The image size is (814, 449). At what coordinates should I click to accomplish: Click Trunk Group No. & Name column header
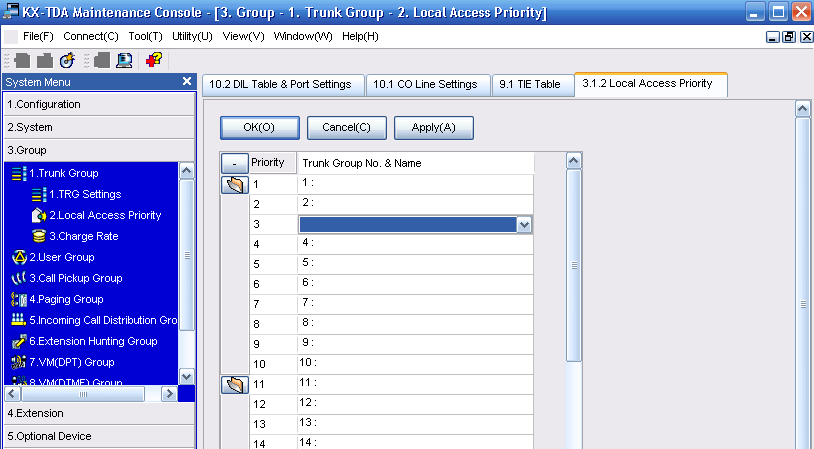pyautogui.click(x=416, y=163)
